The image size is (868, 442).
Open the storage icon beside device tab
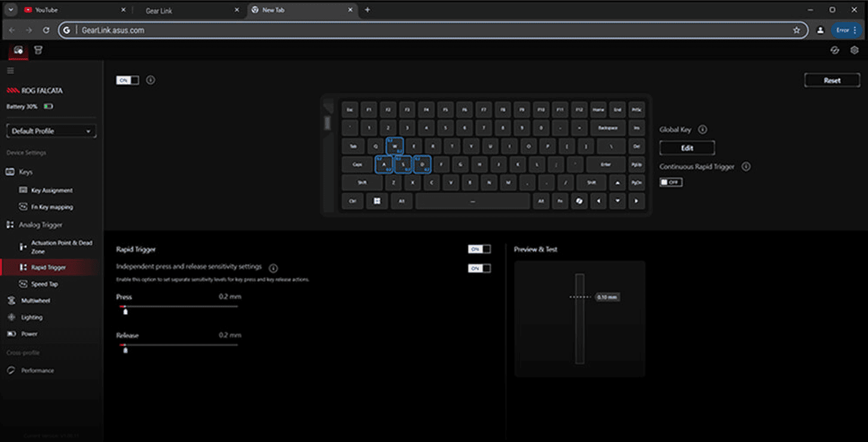click(x=38, y=50)
